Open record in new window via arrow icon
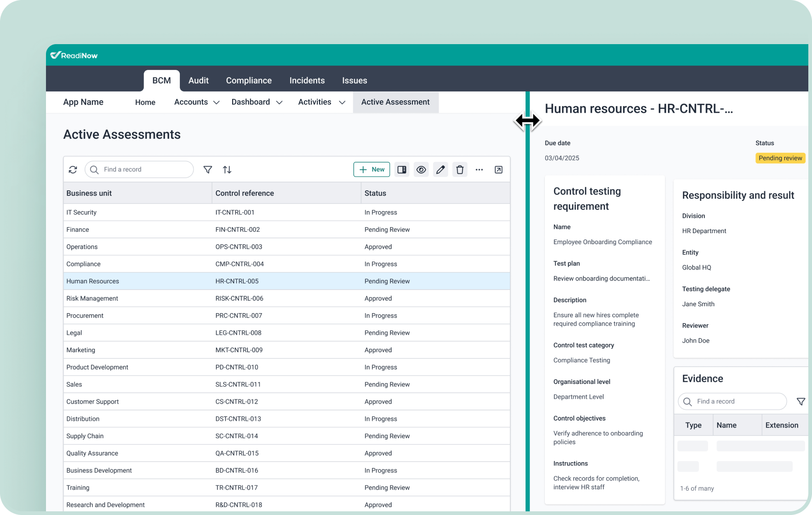 coord(498,169)
